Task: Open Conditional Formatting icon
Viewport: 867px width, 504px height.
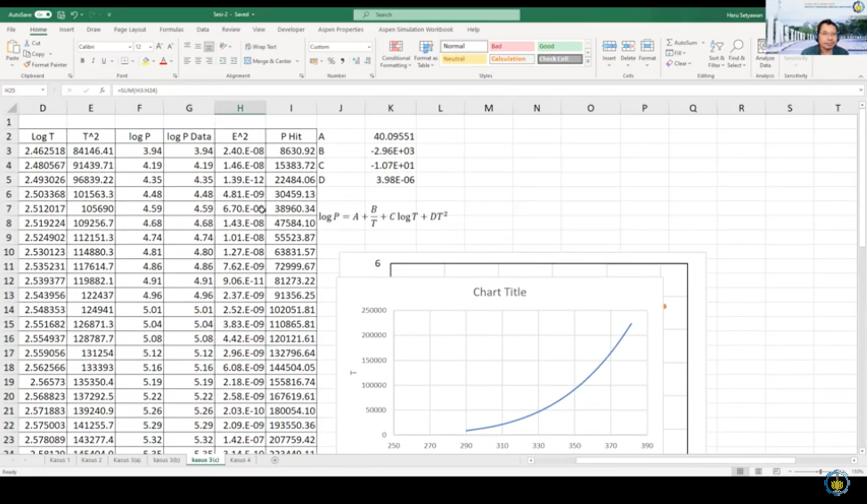Action: click(x=396, y=46)
